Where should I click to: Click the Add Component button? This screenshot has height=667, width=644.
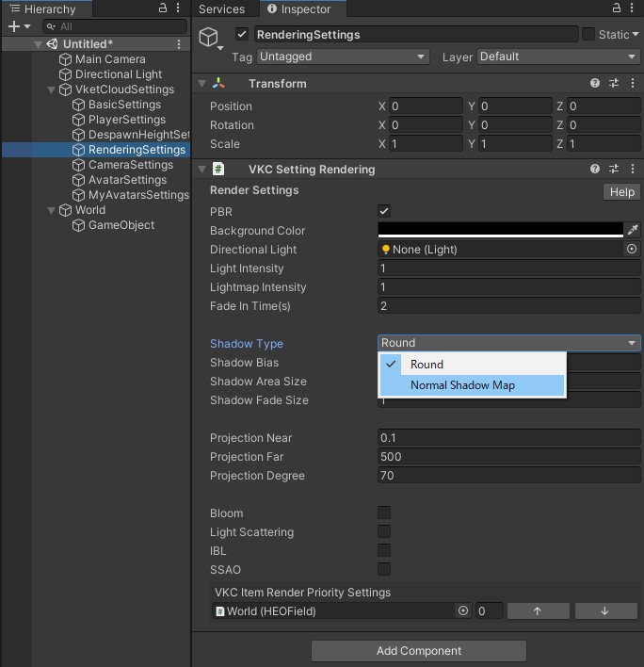pos(419,651)
